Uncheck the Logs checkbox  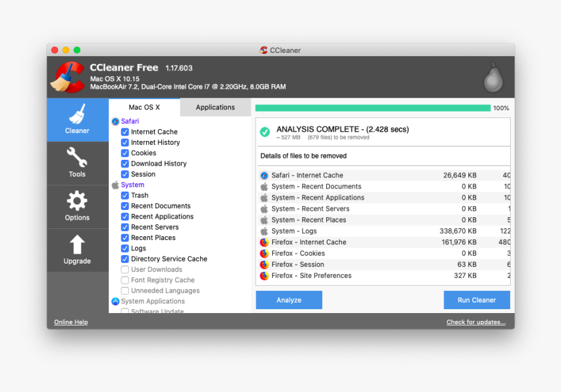point(125,249)
